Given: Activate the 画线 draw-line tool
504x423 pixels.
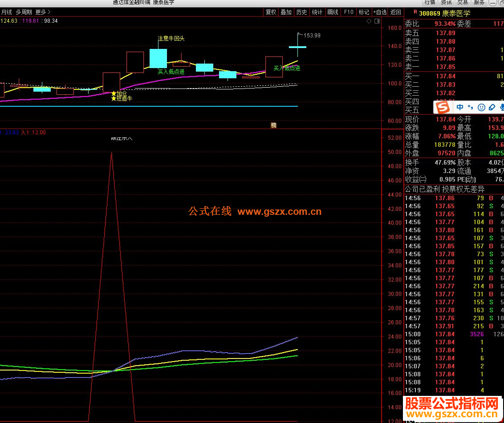Looking at the screenshot, I should click(x=333, y=12).
